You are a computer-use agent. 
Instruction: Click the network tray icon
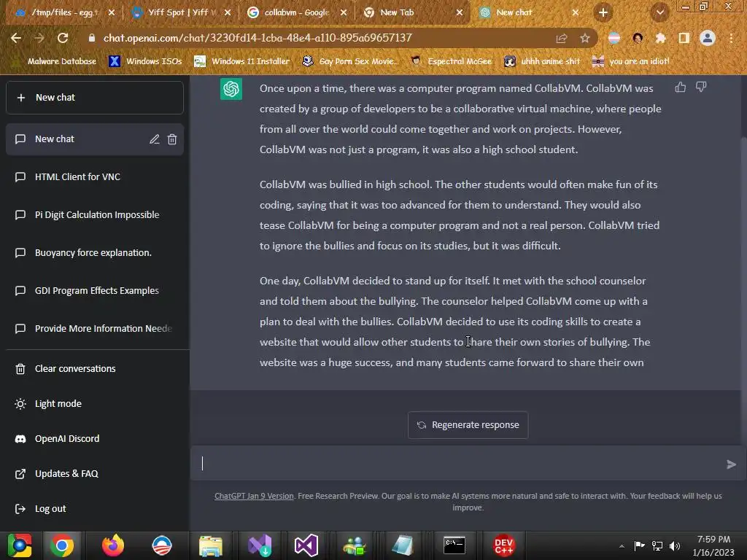(x=657, y=546)
